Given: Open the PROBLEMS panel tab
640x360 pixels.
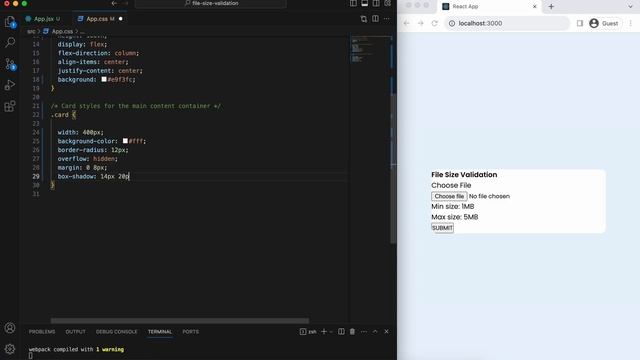Looking at the screenshot, I should pyautogui.click(x=42, y=331).
